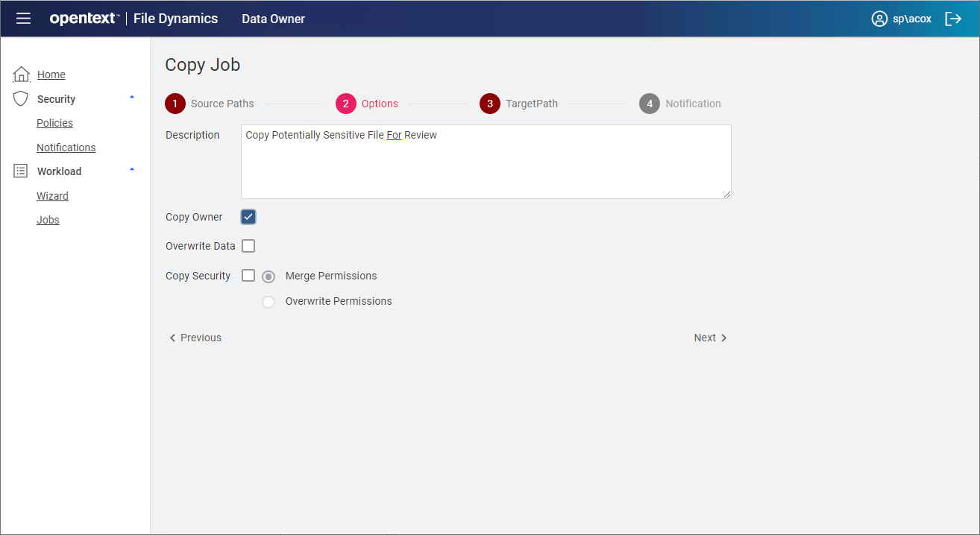Screen dimensions: 980x535
Task: Go back with the Previous button
Action: point(195,338)
